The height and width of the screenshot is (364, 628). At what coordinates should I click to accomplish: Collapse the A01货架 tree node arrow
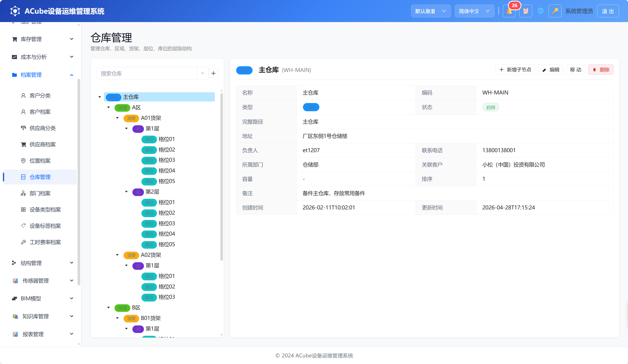[117, 118]
